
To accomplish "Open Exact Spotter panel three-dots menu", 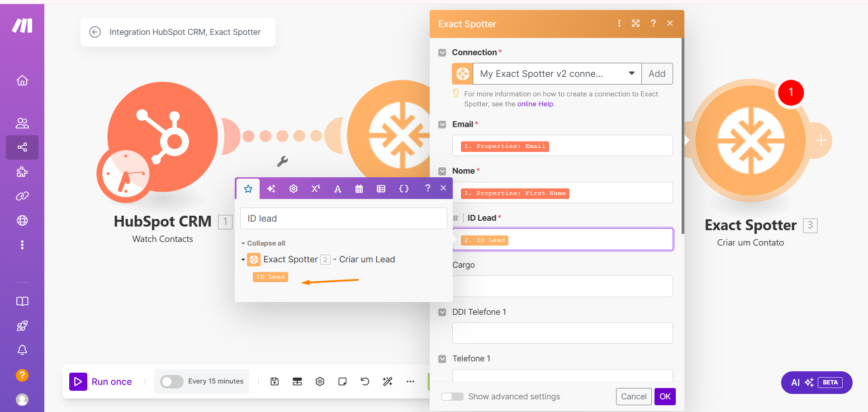I will click(619, 24).
